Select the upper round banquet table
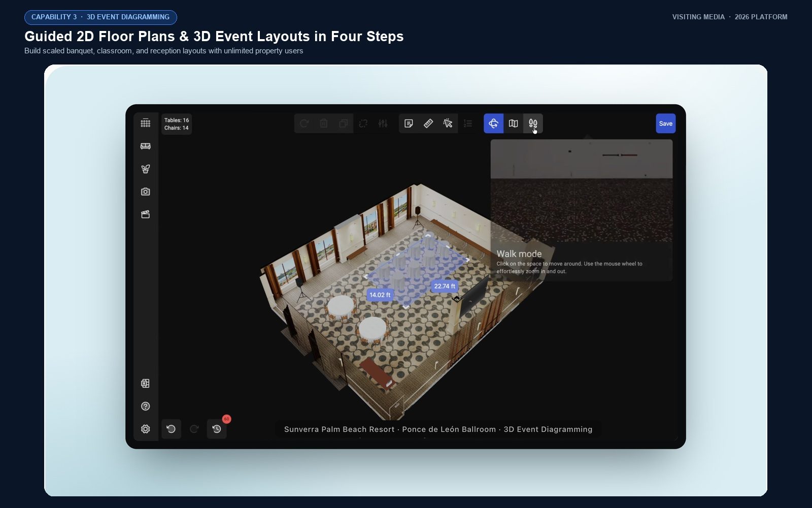 click(x=341, y=307)
